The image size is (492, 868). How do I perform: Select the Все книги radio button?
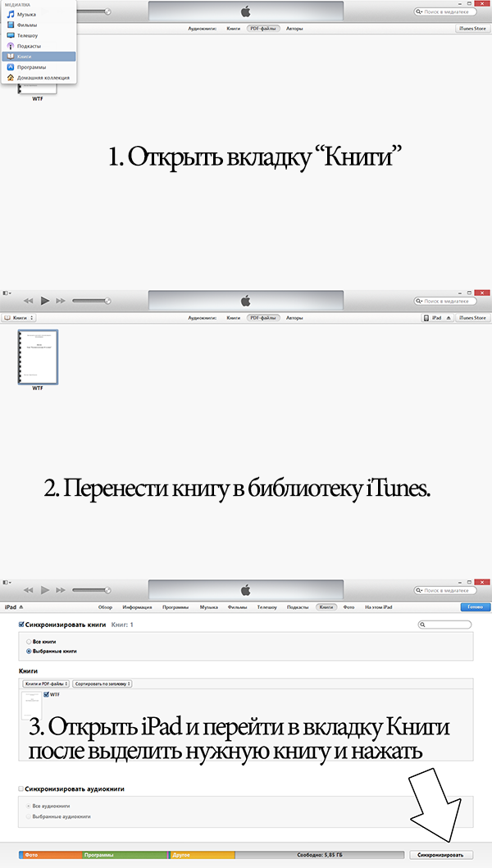click(30, 641)
